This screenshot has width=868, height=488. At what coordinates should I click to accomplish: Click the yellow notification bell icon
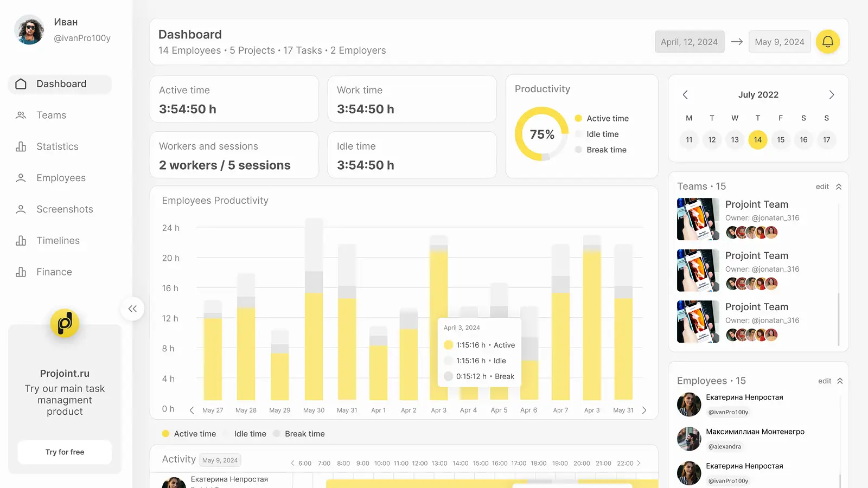click(x=827, y=42)
